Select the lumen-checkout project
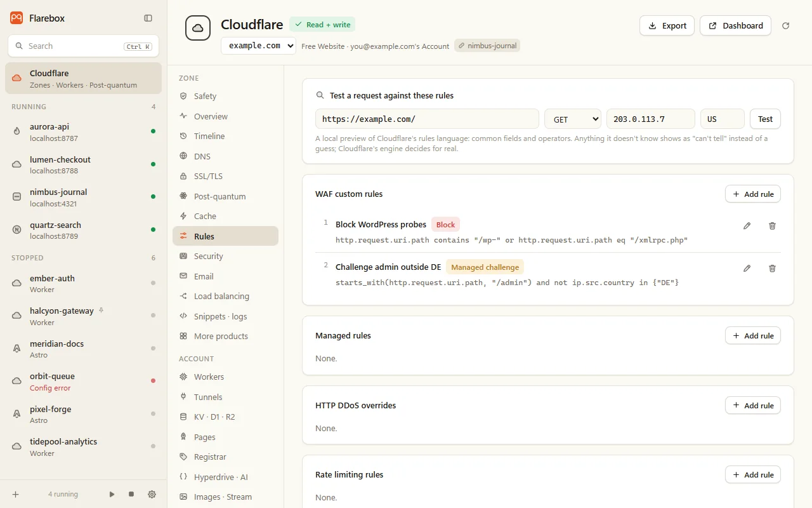Screen dimensions: 812x508 (83, 165)
